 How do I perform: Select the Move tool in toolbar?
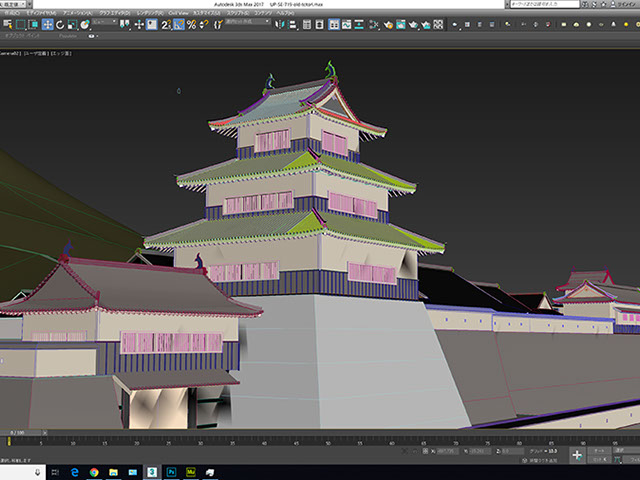47,24
